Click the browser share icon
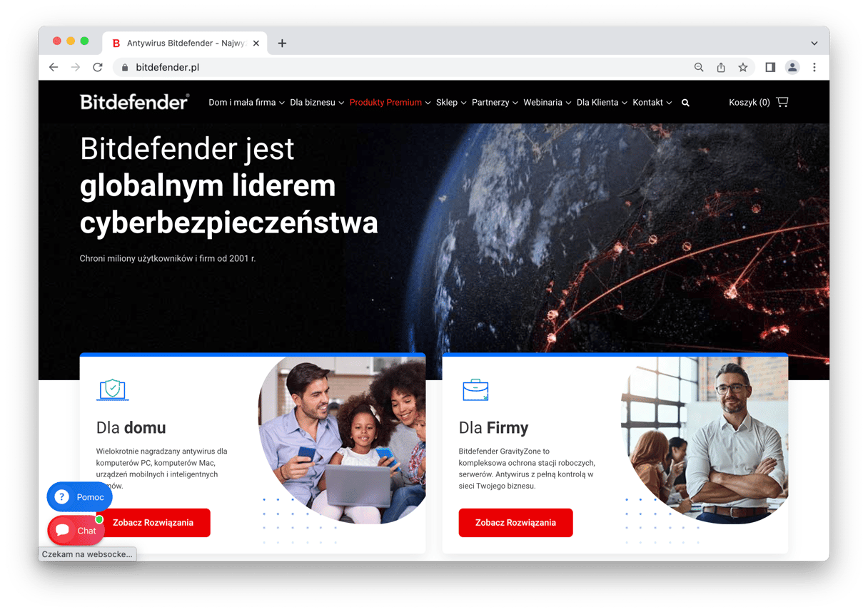868x612 pixels. point(721,67)
